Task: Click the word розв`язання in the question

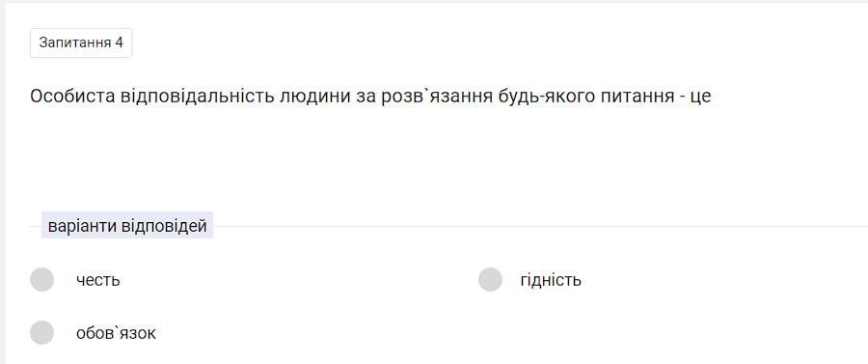Action: [x=437, y=97]
